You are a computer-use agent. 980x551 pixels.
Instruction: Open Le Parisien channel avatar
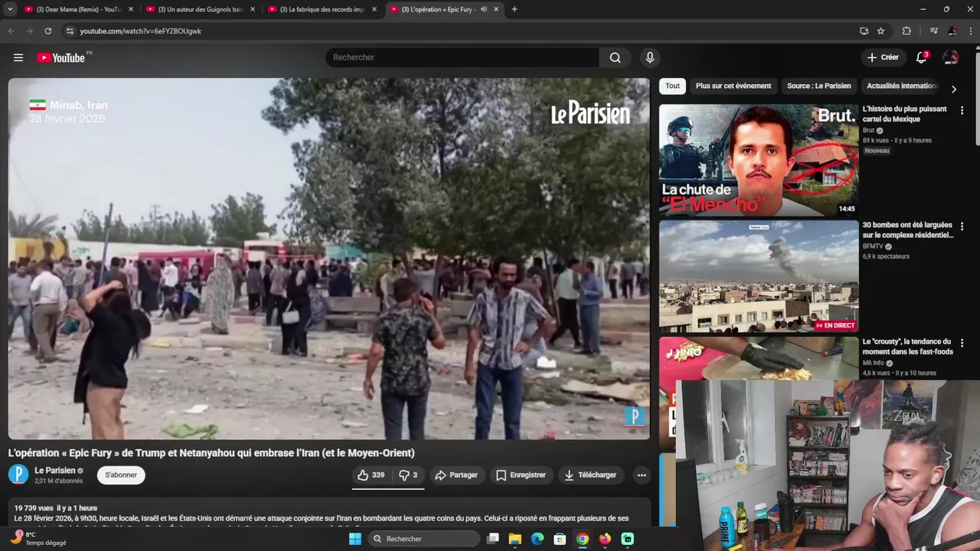pyautogui.click(x=18, y=475)
